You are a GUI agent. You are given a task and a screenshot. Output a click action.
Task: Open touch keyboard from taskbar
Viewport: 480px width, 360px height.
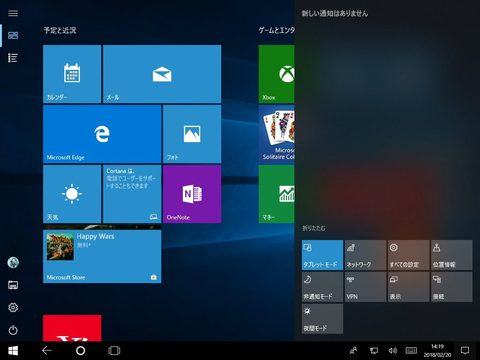click(411, 351)
